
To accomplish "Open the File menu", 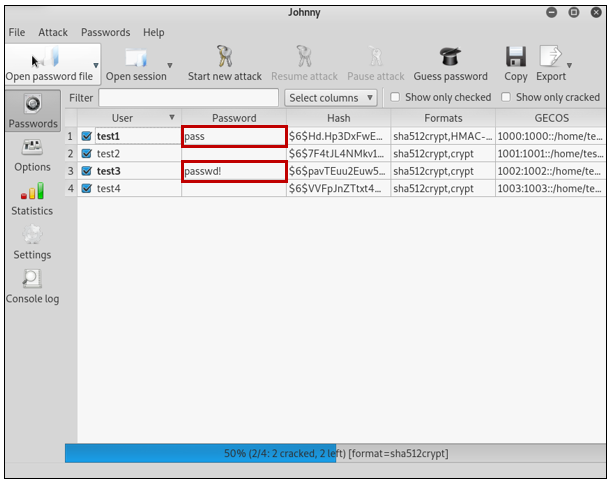I will 17,32.
